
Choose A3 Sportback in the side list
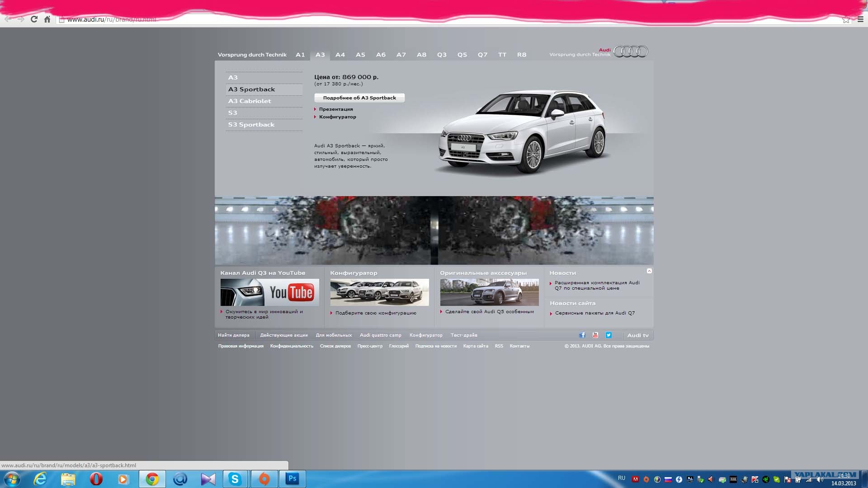[264, 89]
